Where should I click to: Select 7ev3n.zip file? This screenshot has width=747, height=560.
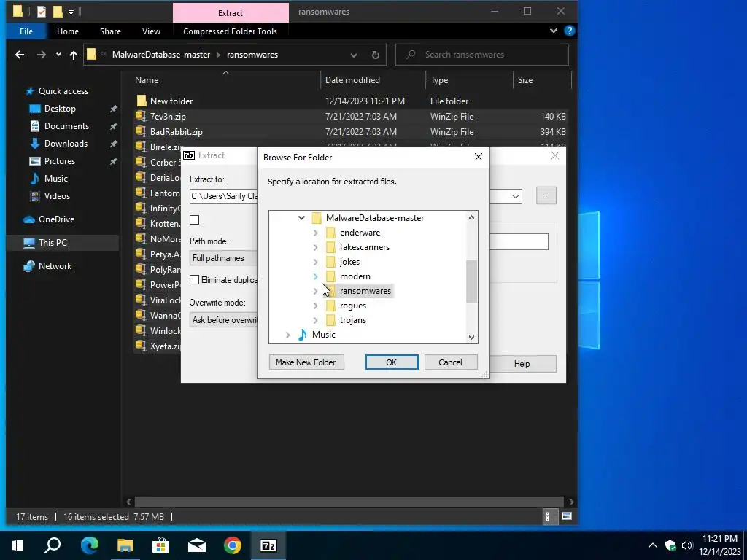(x=168, y=117)
